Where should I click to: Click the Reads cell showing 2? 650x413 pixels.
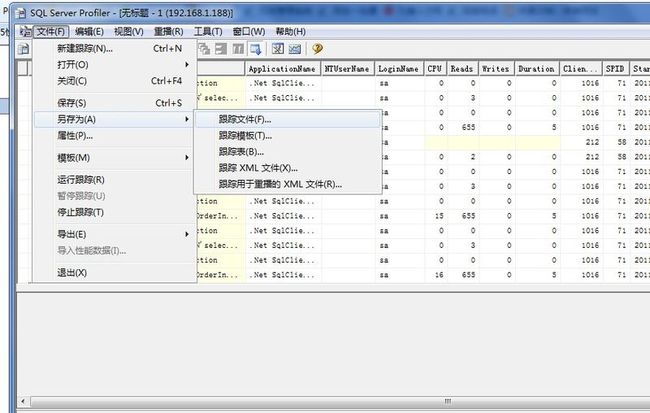[x=463, y=157]
